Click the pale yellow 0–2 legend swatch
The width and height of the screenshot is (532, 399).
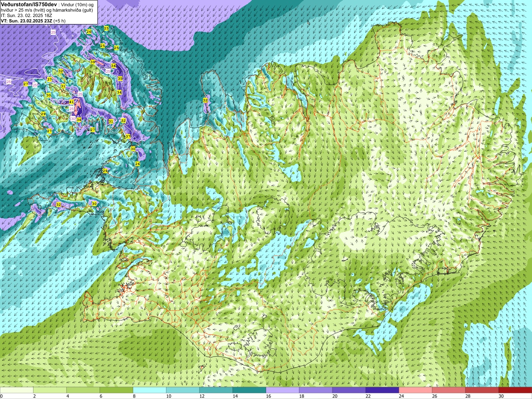click(x=17, y=390)
